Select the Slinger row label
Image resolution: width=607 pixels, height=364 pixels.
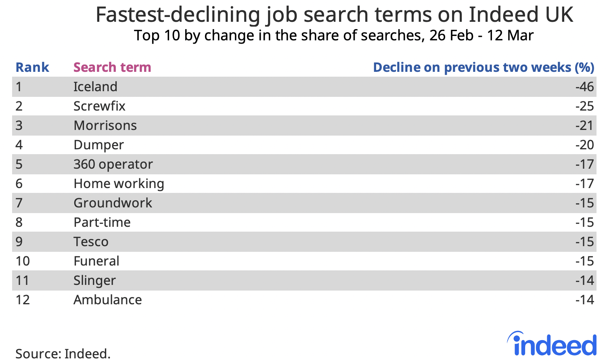[94, 281]
